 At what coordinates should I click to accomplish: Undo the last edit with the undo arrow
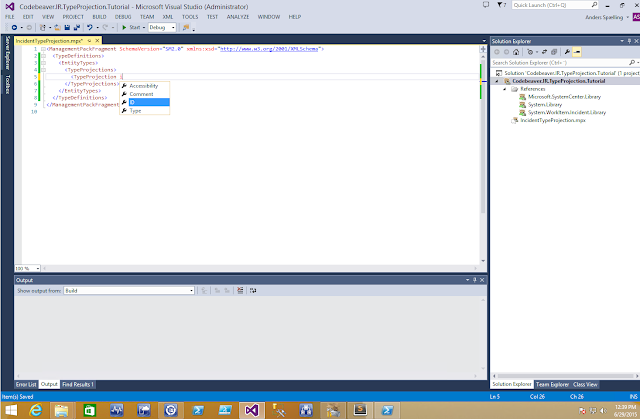point(90,27)
